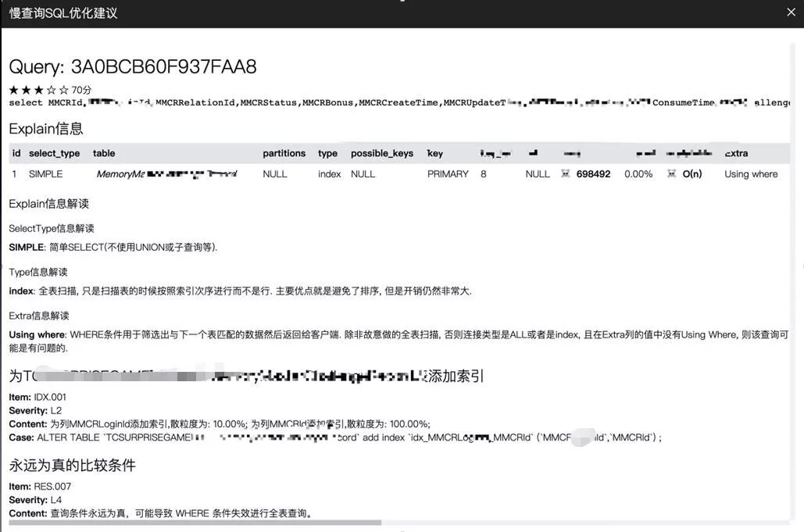Click the icon next to the O(n) value

(673, 173)
